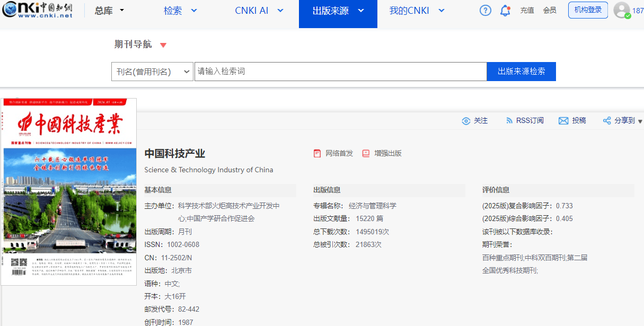The image size is (644, 326).
Task: Click the 关注 eye icon
Action: (466, 121)
